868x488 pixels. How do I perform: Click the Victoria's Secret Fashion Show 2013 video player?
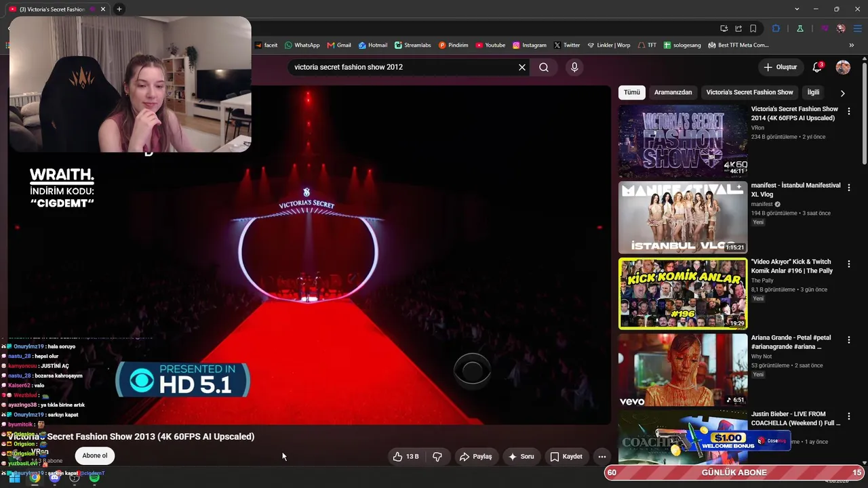tap(309, 255)
